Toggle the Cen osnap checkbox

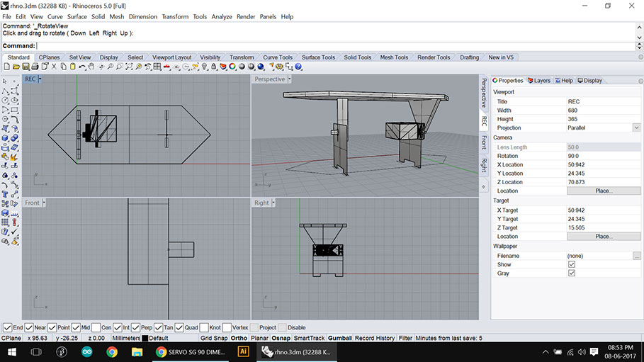(96, 328)
